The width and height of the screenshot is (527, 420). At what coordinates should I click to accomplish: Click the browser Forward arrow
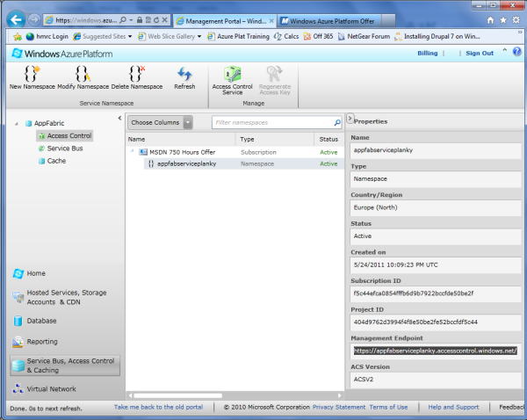[33, 20]
